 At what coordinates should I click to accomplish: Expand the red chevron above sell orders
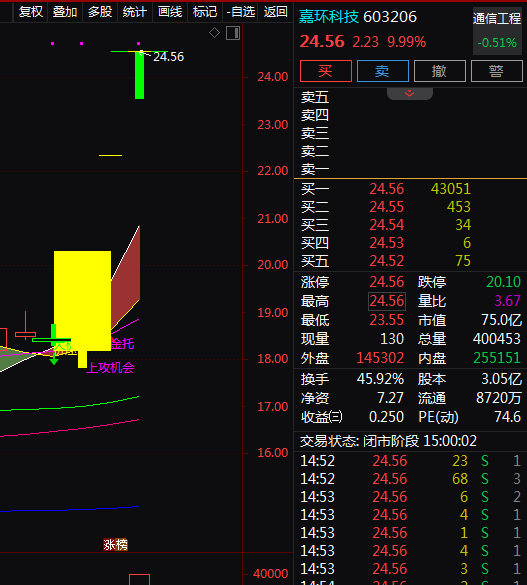(410, 93)
